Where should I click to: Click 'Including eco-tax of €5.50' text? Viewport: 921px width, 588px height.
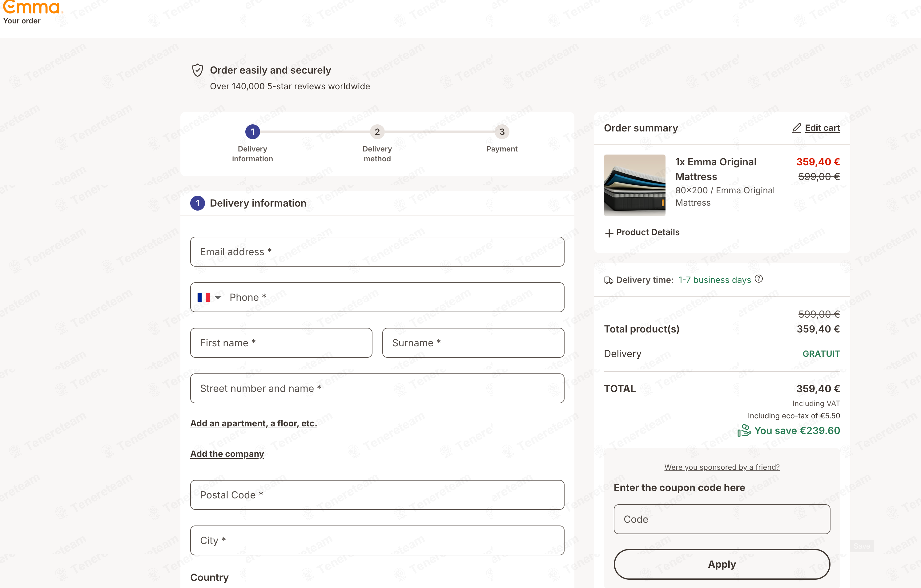coord(794,416)
